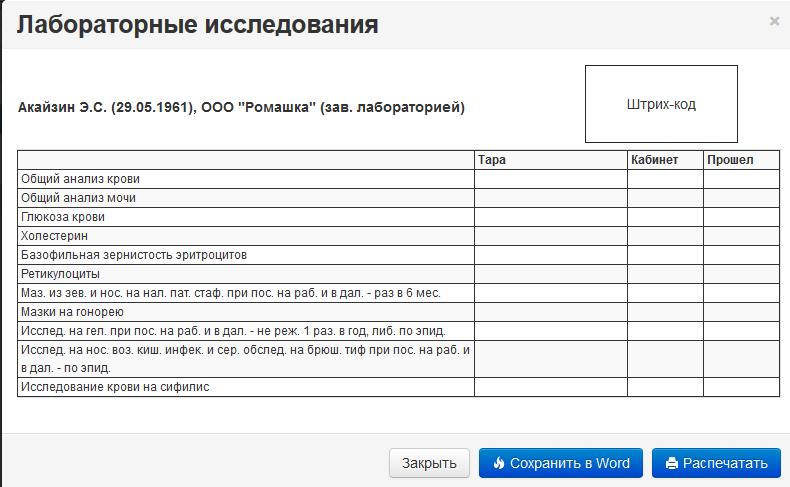Screen dimensions: 790x487
Task: Click the Распечатать print button
Action: (x=716, y=463)
